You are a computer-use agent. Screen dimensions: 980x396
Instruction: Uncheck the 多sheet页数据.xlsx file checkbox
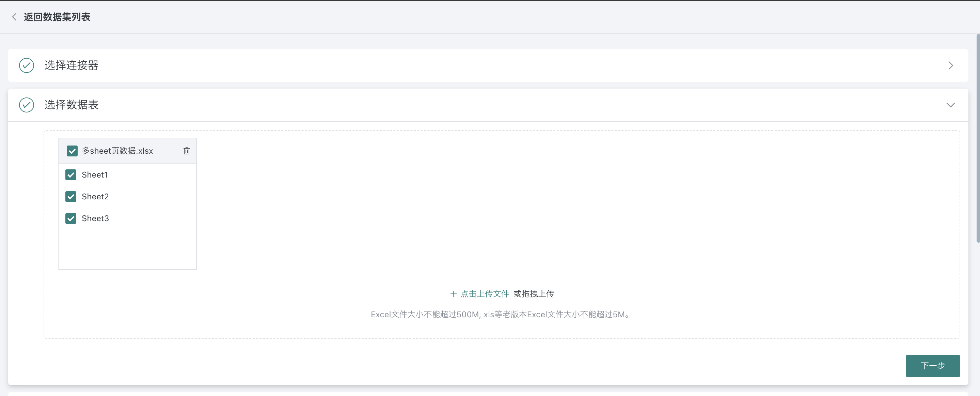coord(72,151)
